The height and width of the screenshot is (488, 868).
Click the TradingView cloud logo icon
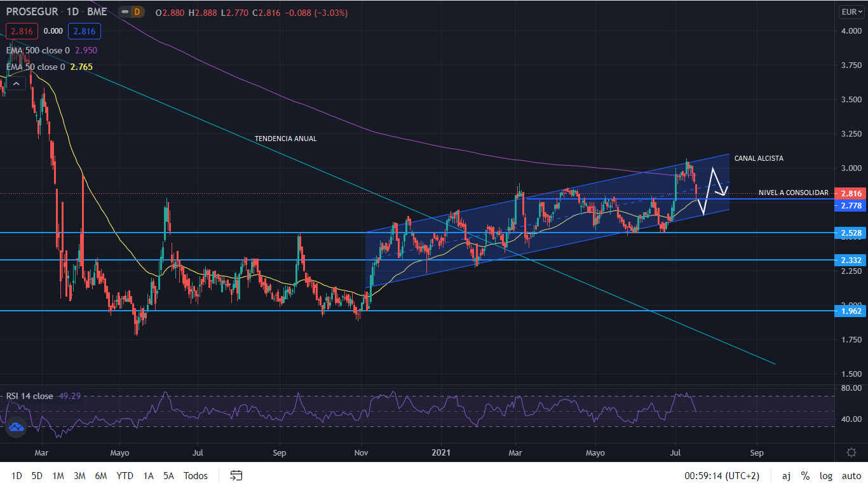coord(16,427)
